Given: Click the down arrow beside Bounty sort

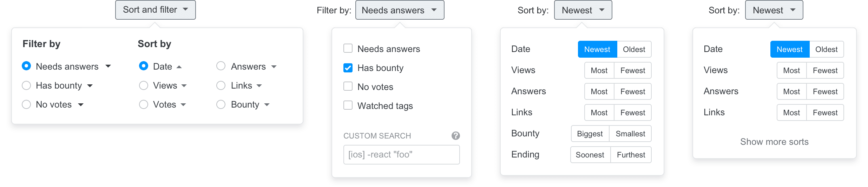Looking at the screenshot, I should (x=267, y=105).
